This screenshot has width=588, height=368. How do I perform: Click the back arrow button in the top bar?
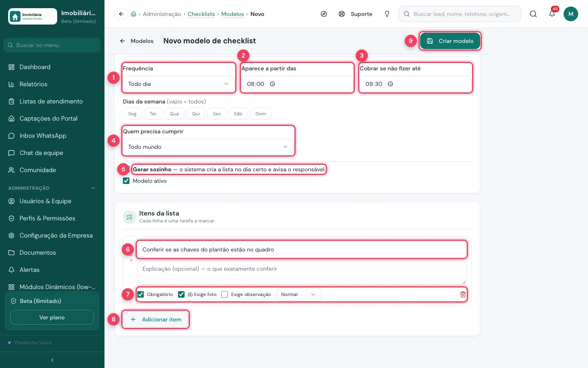coord(121,14)
